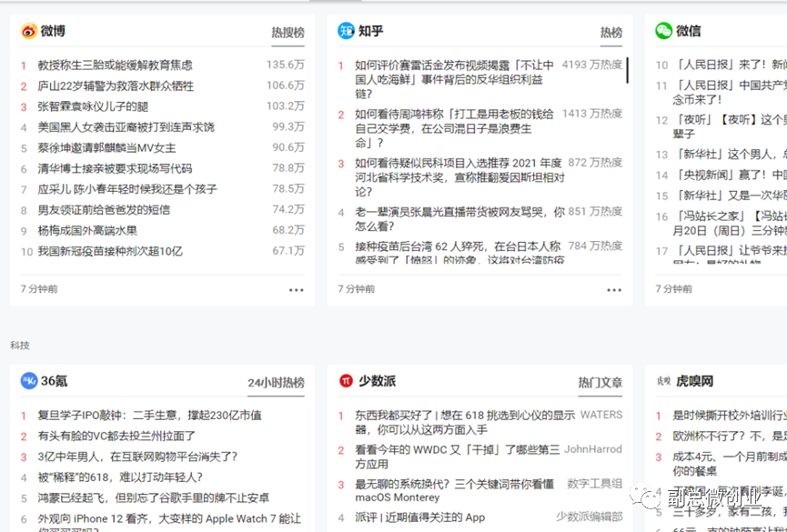Click the 135.6万 heat count
The width and height of the screenshot is (787, 532).
pos(285,65)
